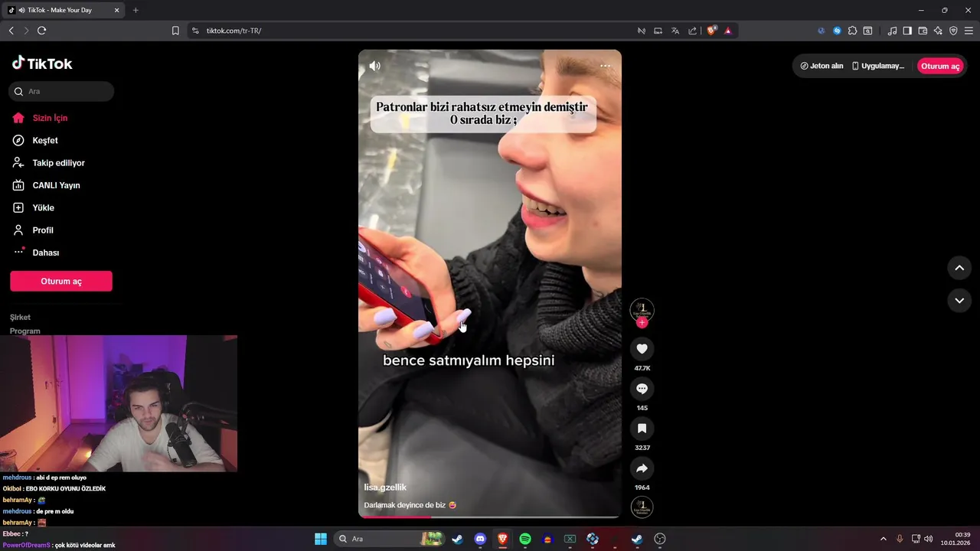This screenshot has height=551, width=980.
Task: Click the top-right Oturum aç button
Action: coord(940,66)
